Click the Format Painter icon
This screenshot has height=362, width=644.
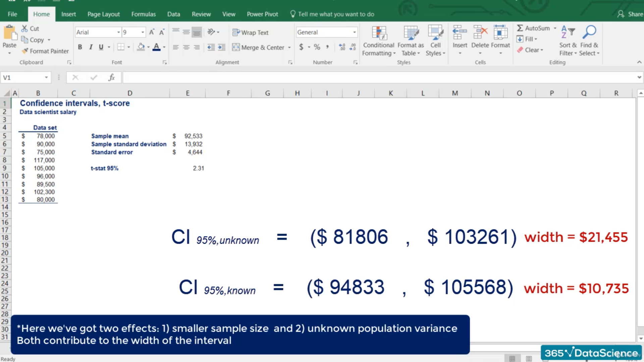pos(25,51)
